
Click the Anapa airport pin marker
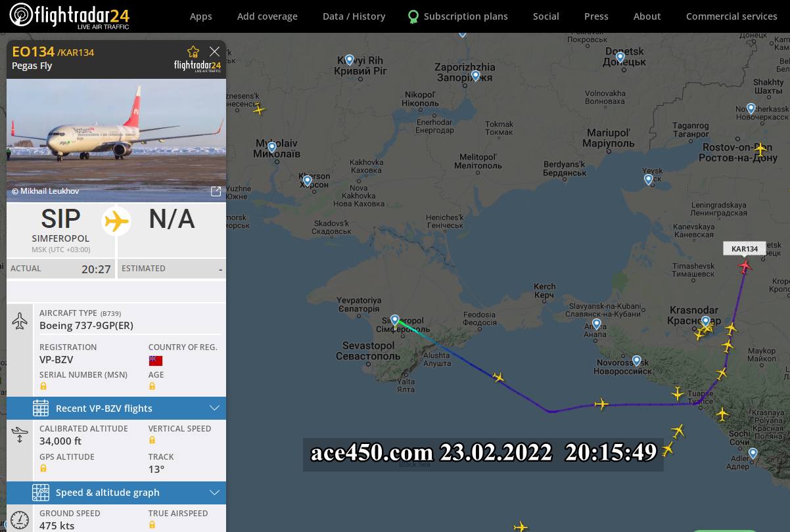tap(596, 324)
